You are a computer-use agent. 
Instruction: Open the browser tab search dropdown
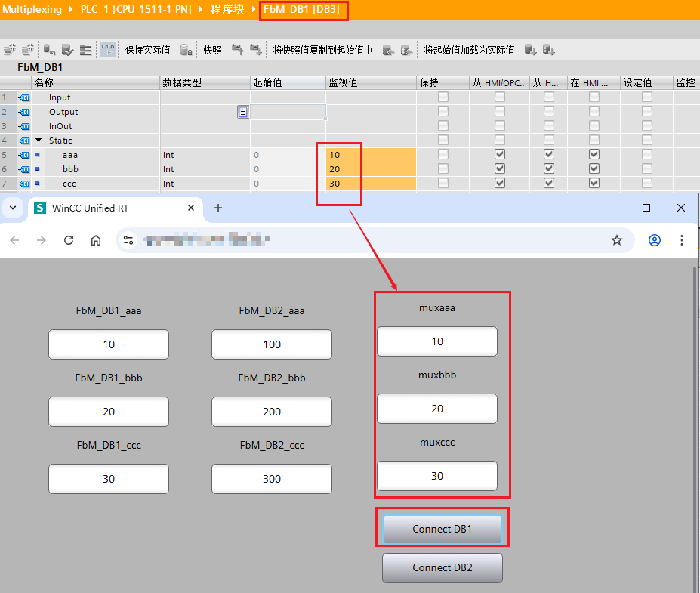coord(13,208)
